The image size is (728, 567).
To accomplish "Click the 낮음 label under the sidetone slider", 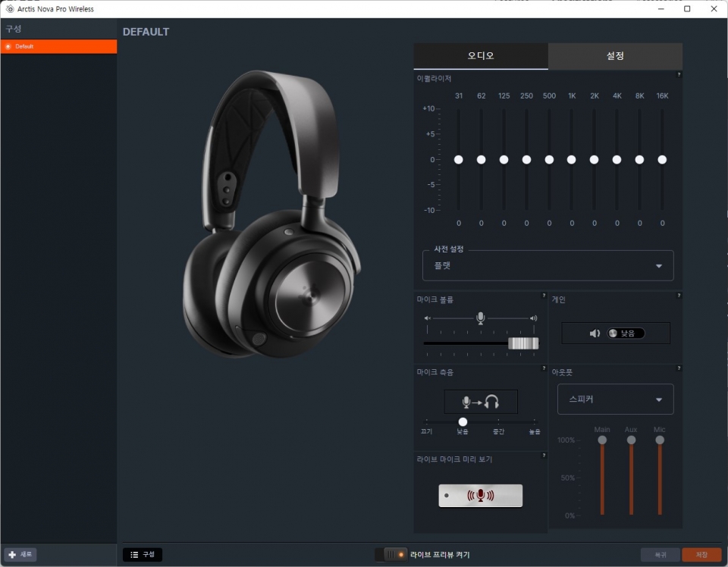I will pyautogui.click(x=463, y=431).
